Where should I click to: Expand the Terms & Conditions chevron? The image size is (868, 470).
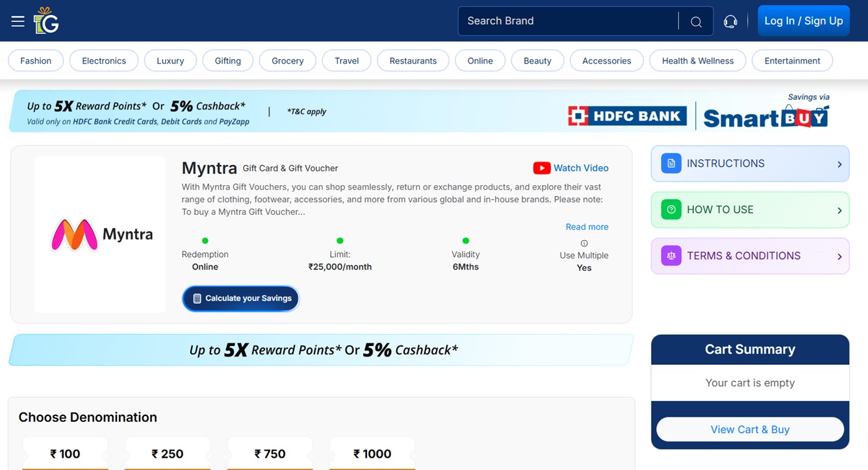tap(839, 256)
